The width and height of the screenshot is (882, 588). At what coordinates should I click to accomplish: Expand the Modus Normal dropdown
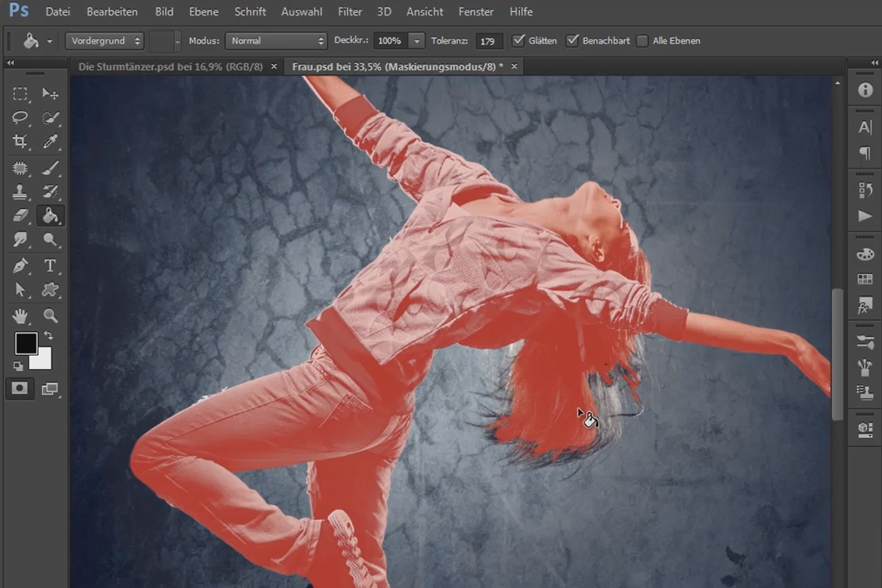click(x=276, y=41)
